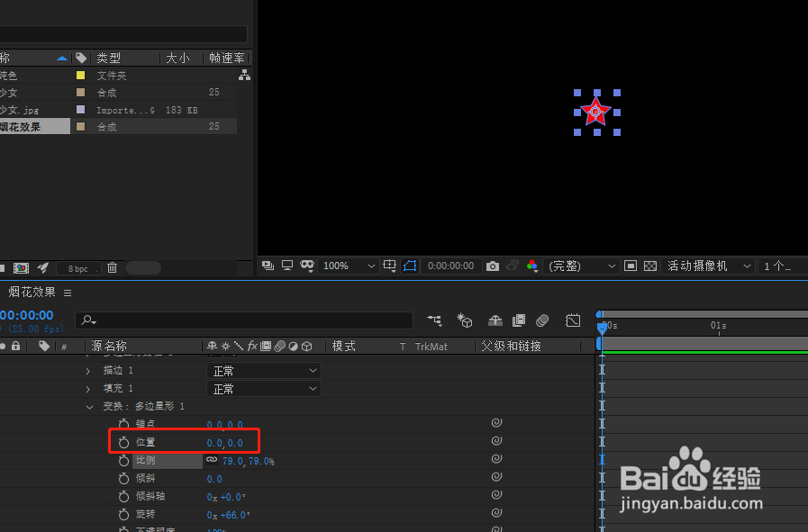This screenshot has width=808, height=532.
Task: Toggle the 3D glasses icon in viewer
Action: 307,266
